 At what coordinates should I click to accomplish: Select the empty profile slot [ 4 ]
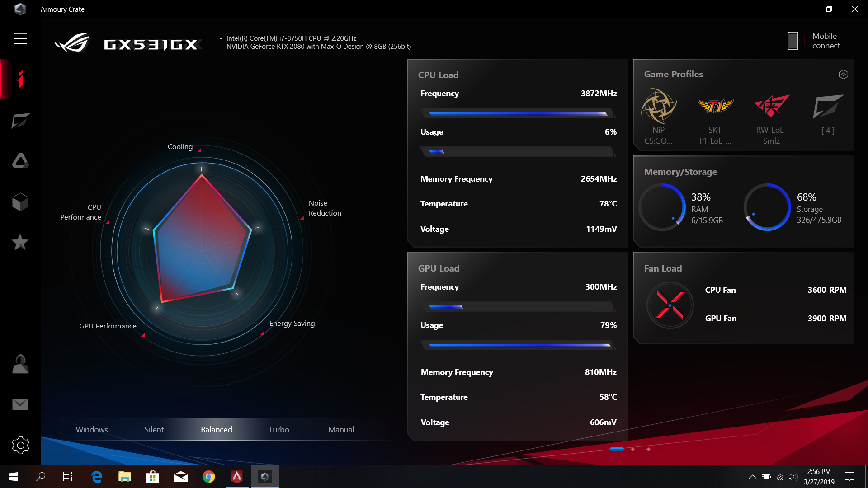pos(828,114)
